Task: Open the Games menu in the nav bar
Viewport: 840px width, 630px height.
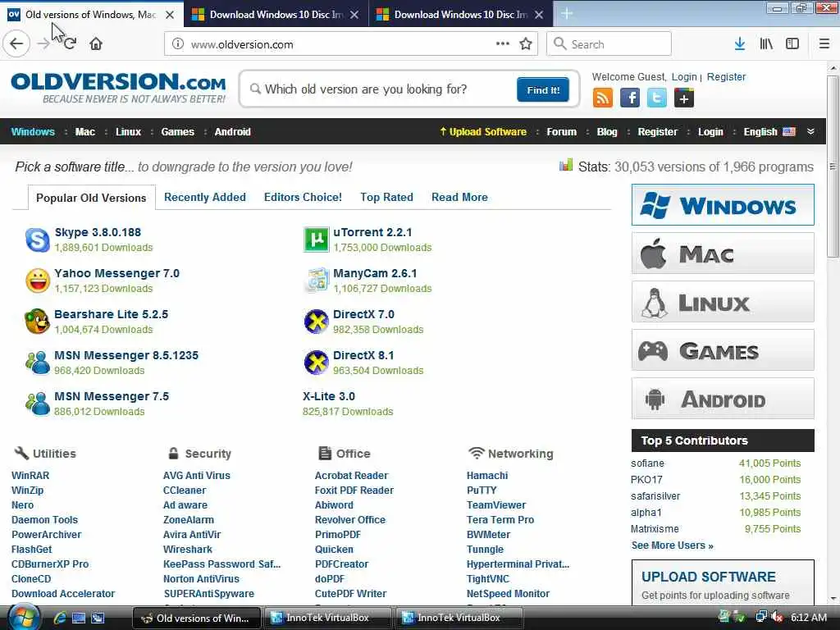Action: (177, 132)
